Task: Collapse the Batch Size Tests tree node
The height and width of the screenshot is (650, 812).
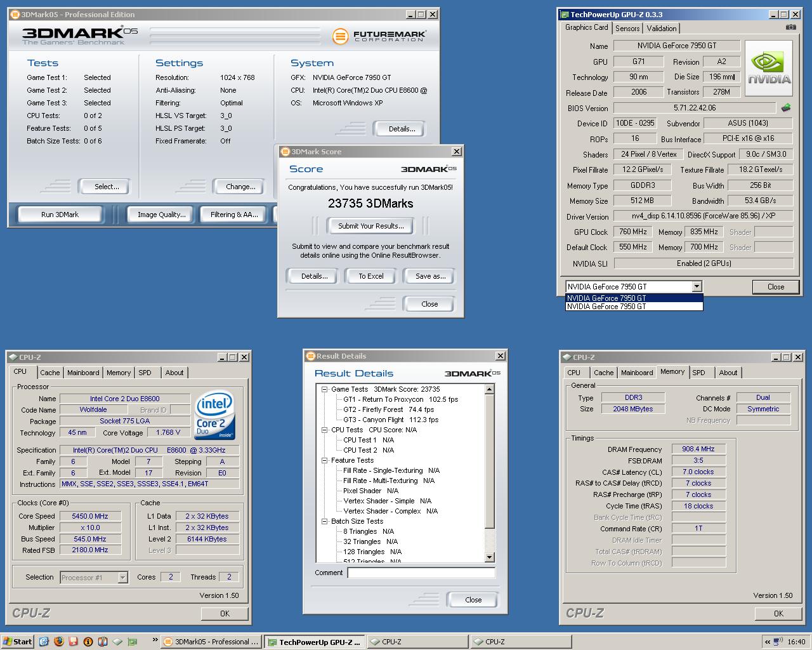Action: [x=324, y=521]
